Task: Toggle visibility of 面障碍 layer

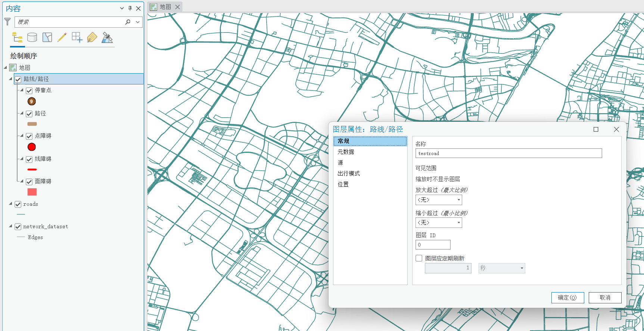Action: point(29,182)
